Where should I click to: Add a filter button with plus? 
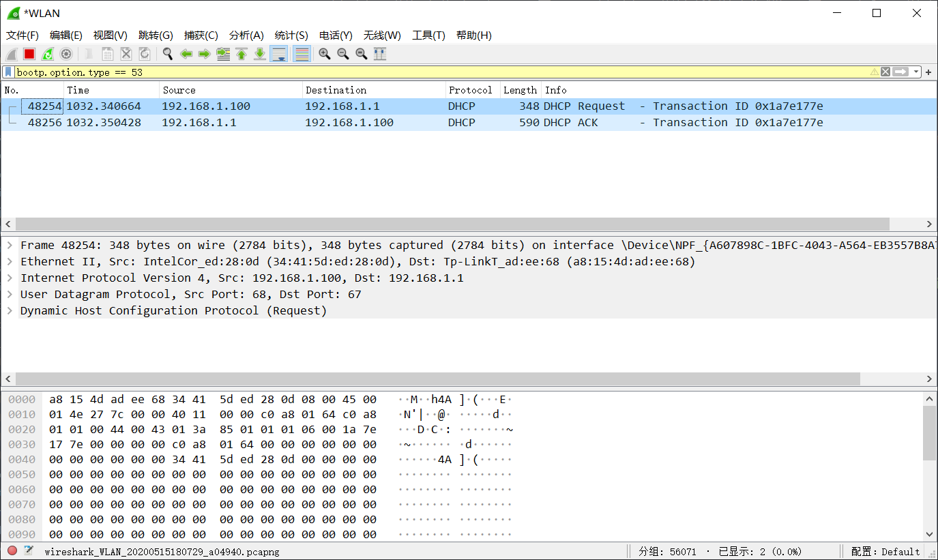pyautogui.click(x=928, y=72)
